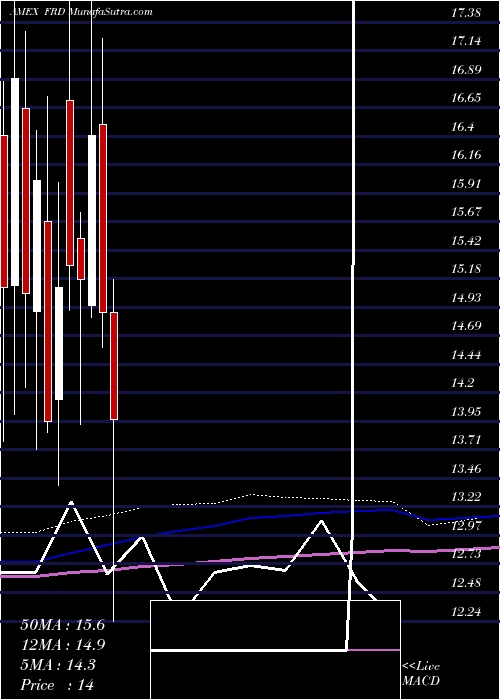Click the 12.48 price axis label
500x700 pixels.
click(x=466, y=583)
